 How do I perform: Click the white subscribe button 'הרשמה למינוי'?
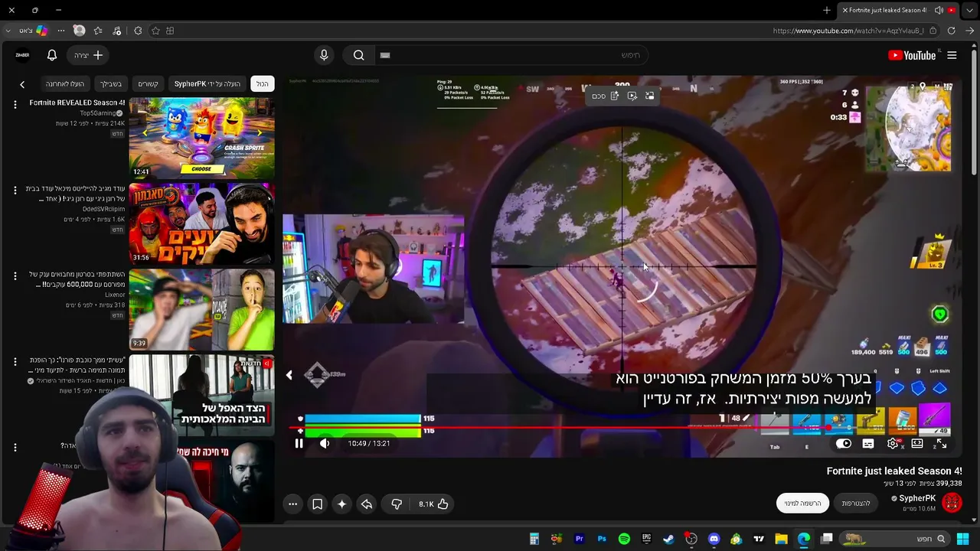tap(802, 503)
